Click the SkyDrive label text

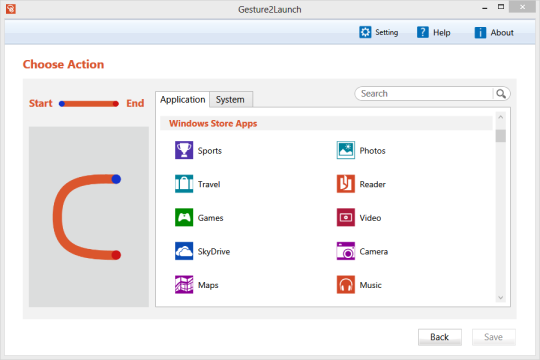pyautogui.click(x=214, y=251)
